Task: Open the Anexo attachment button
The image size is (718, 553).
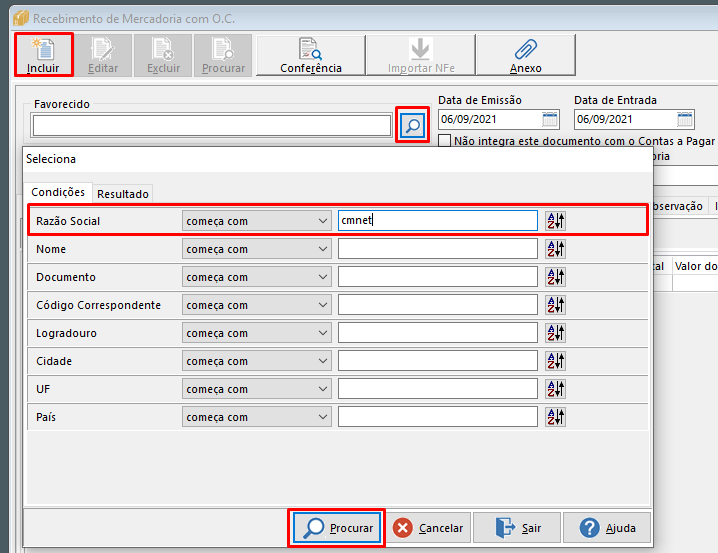Action: click(526, 55)
